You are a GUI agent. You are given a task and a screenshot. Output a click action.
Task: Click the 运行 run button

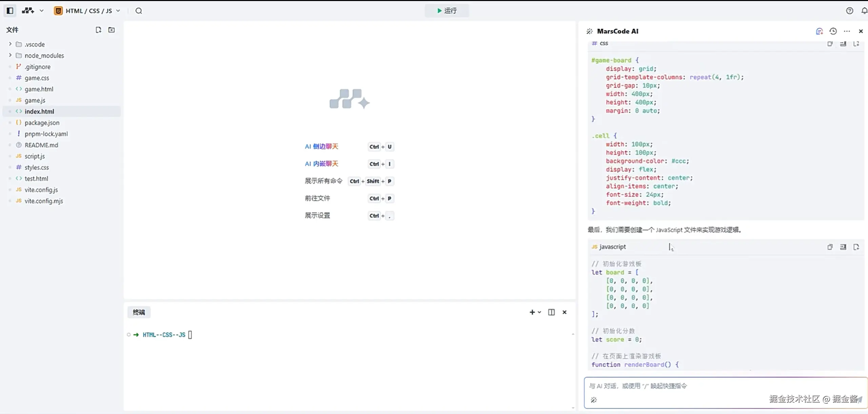(447, 11)
